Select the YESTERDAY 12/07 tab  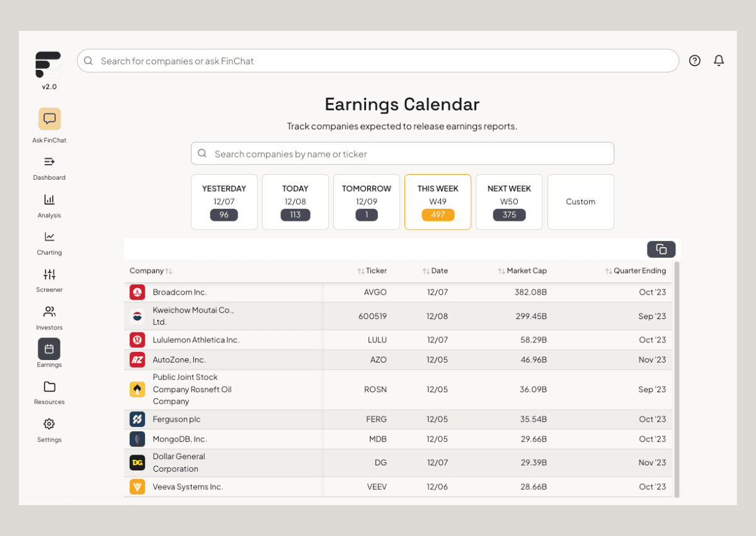[x=224, y=202]
